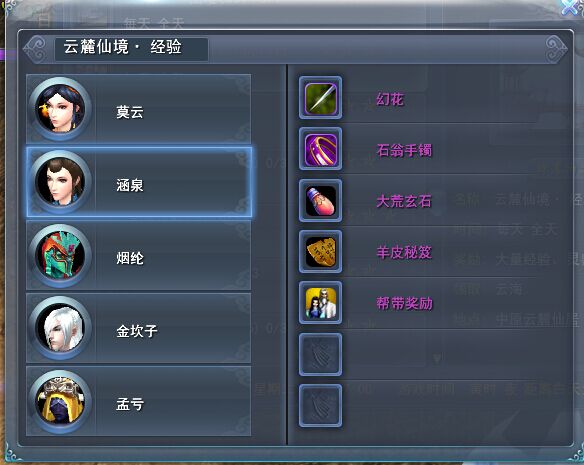
Task: Choose the 莫云 list entry
Action: pyautogui.click(x=139, y=109)
